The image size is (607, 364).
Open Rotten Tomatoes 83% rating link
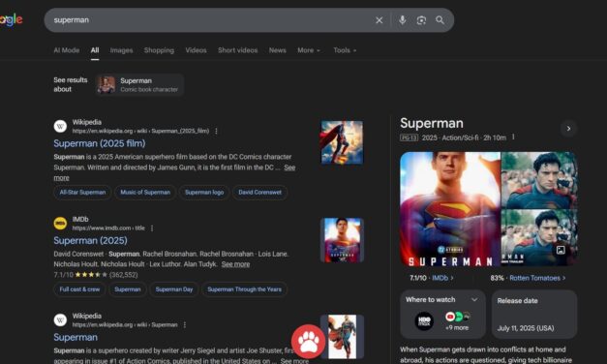528,278
